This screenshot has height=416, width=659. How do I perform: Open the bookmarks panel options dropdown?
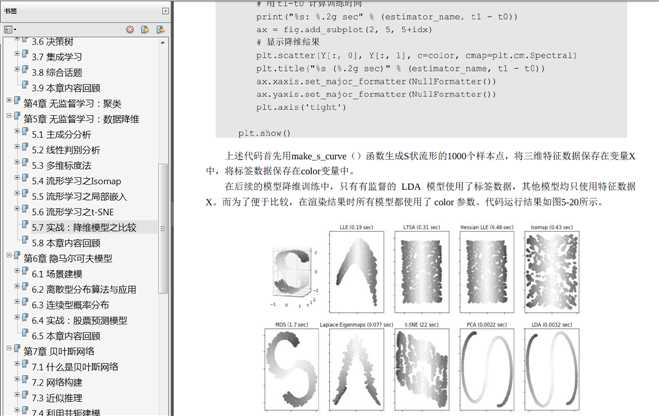point(10,29)
